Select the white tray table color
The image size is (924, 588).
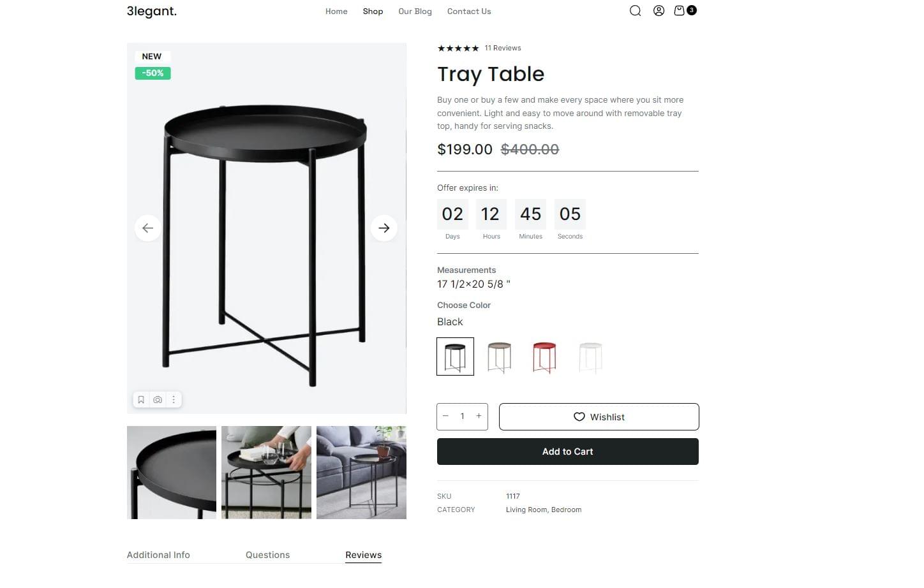tap(590, 356)
